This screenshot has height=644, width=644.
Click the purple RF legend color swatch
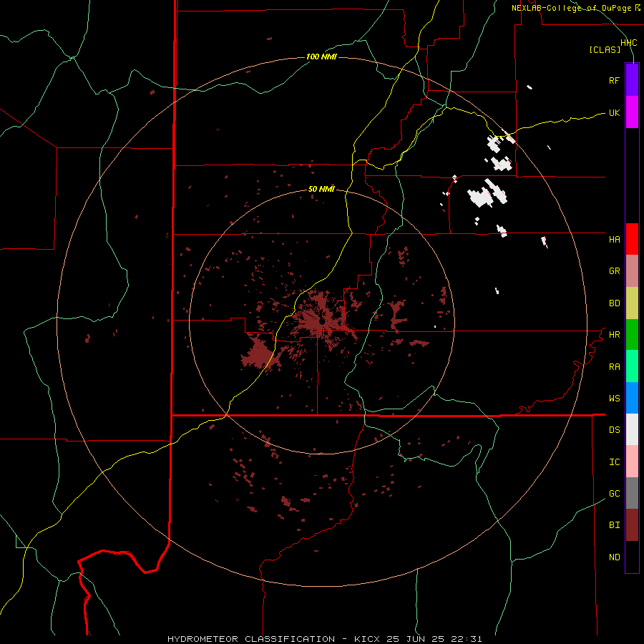(x=632, y=80)
